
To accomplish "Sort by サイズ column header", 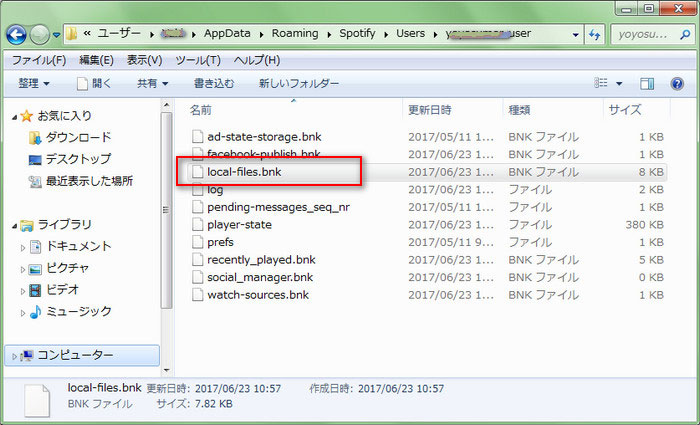I will coord(625,110).
